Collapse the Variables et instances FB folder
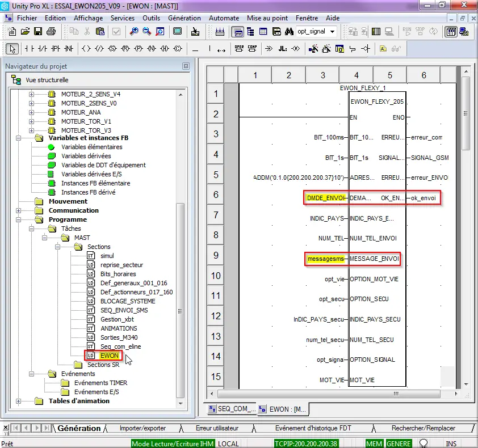The image size is (478, 448). tap(18, 138)
